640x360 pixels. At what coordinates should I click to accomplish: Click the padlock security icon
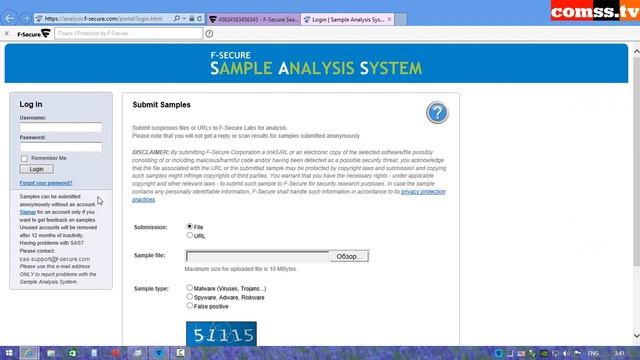(x=191, y=18)
